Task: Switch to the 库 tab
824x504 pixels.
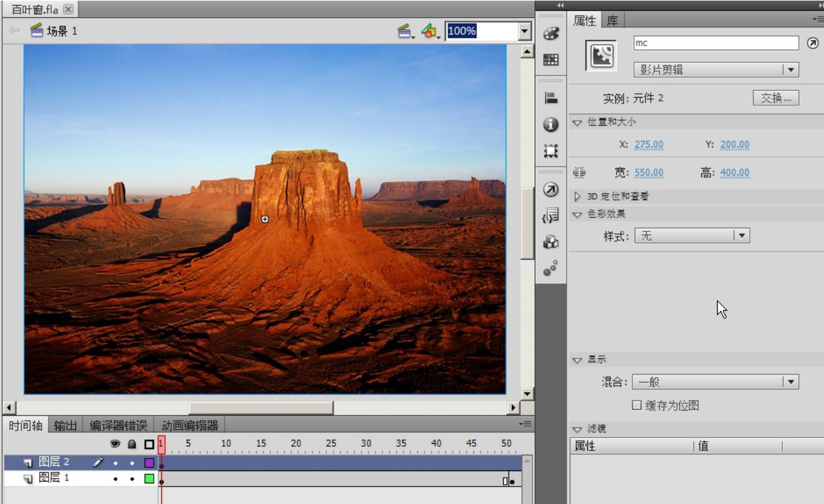Action: click(x=613, y=21)
